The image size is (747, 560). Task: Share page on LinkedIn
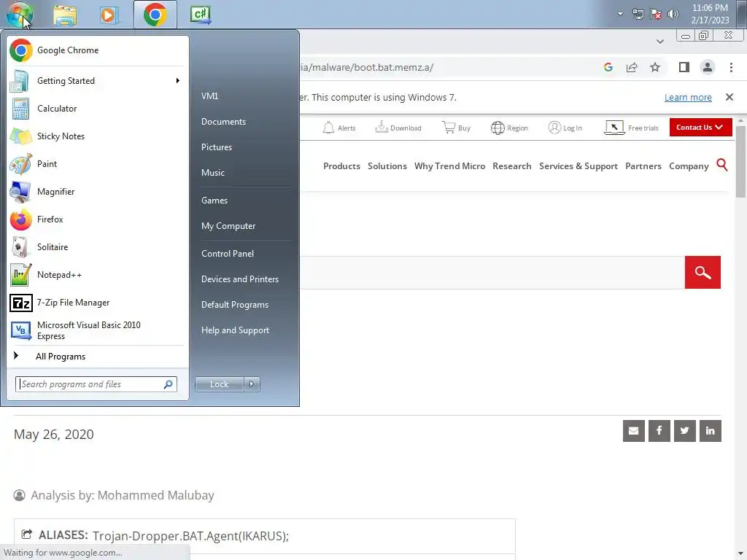tap(711, 431)
